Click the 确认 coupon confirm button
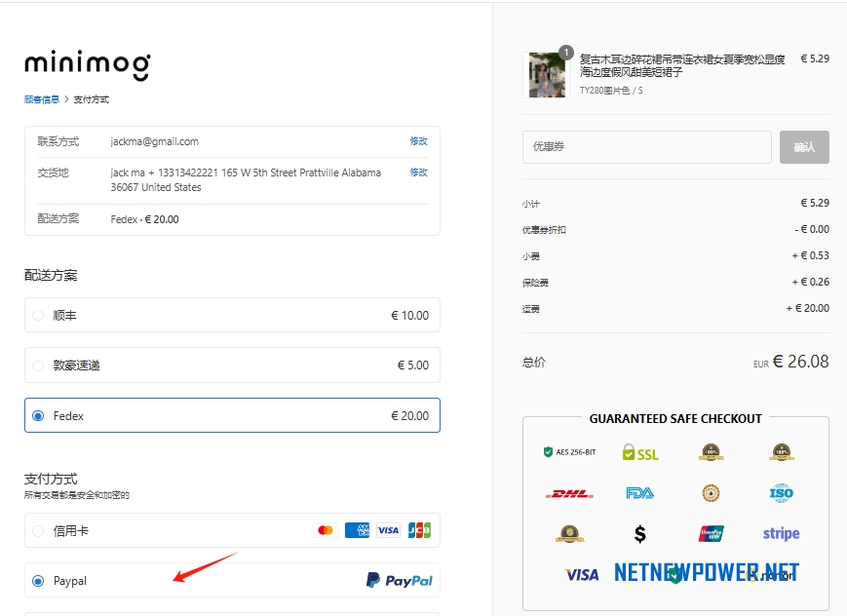847x616 pixels. (x=803, y=147)
